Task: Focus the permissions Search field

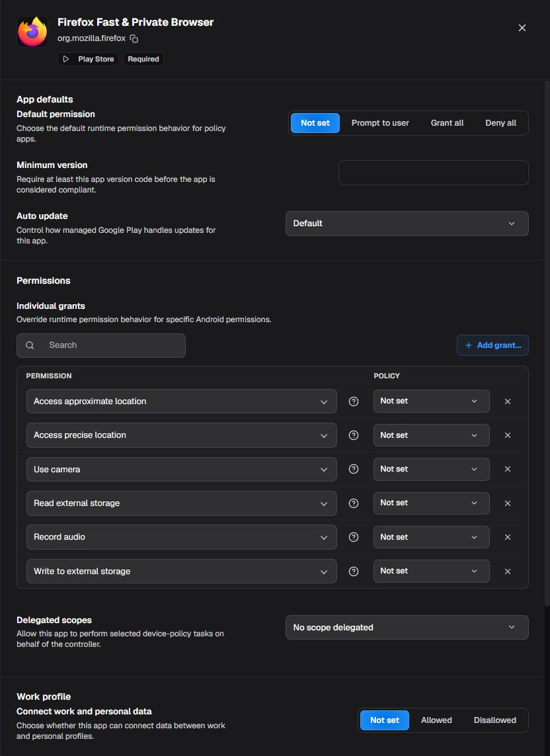Action: [x=101, y=345]
